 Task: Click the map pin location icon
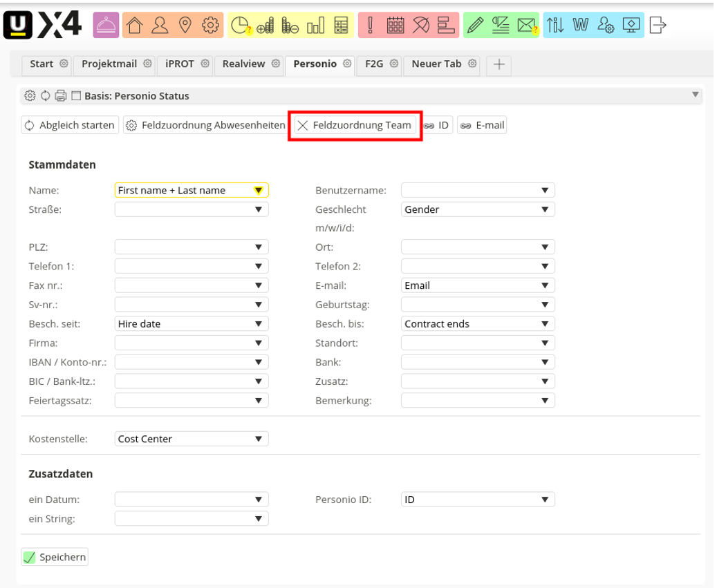click(185, 26)
